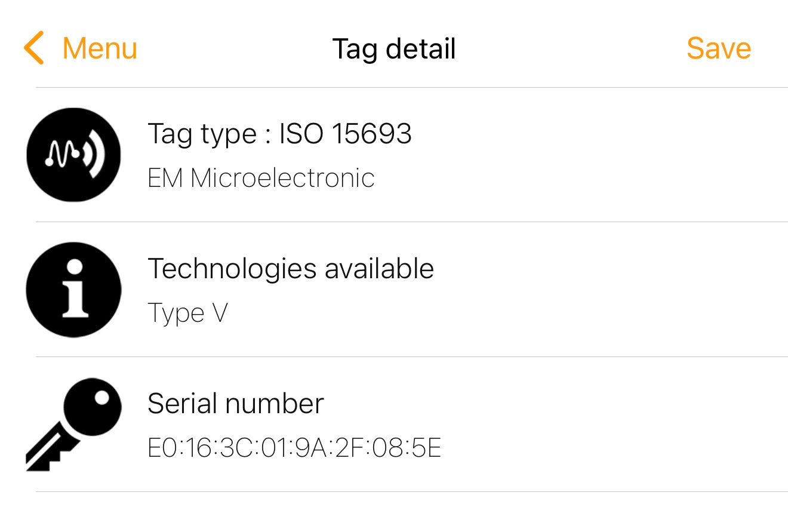Screen dimensions: 788x532
Task: Select the 'Serial number' heading
Action: pos(235,404)
